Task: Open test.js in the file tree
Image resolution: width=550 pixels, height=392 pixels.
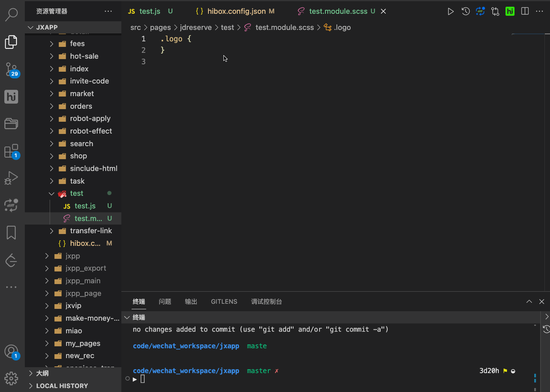Action: point(73,206)
